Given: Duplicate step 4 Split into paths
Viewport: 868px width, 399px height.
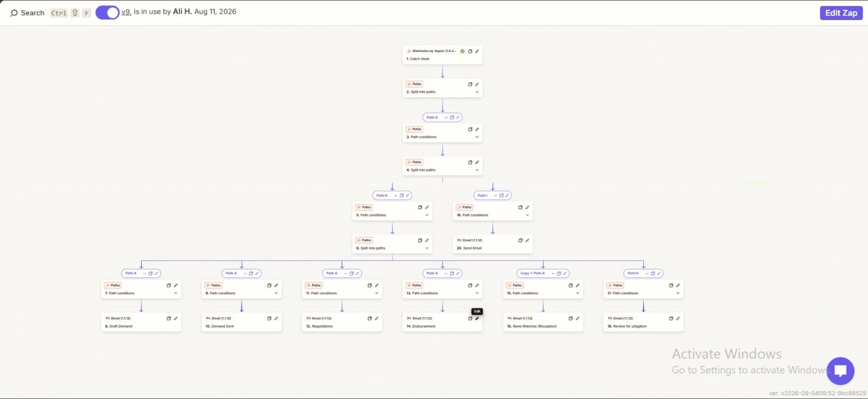Looking at the screenshot, I should click(470, 162).
